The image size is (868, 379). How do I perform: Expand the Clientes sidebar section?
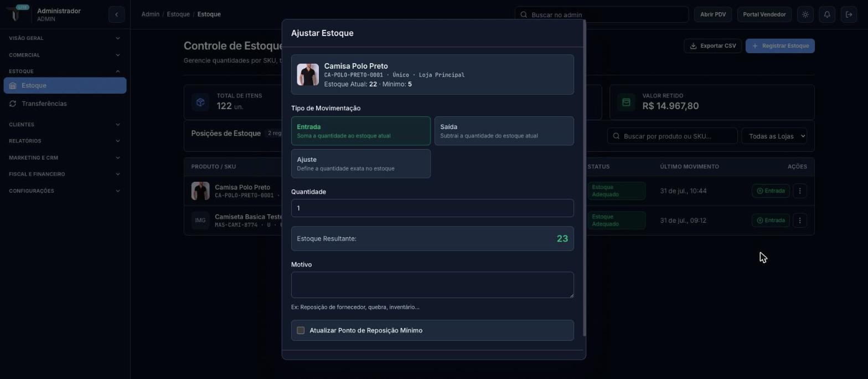point(65,125)
